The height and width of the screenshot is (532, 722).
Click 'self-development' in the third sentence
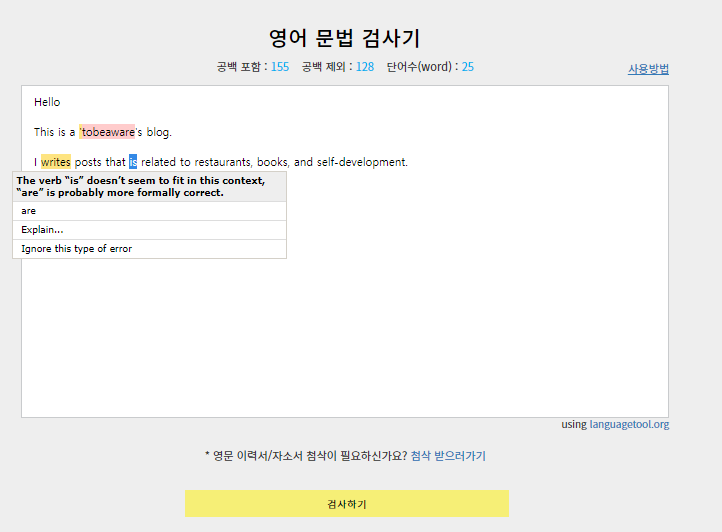point(361,162)
